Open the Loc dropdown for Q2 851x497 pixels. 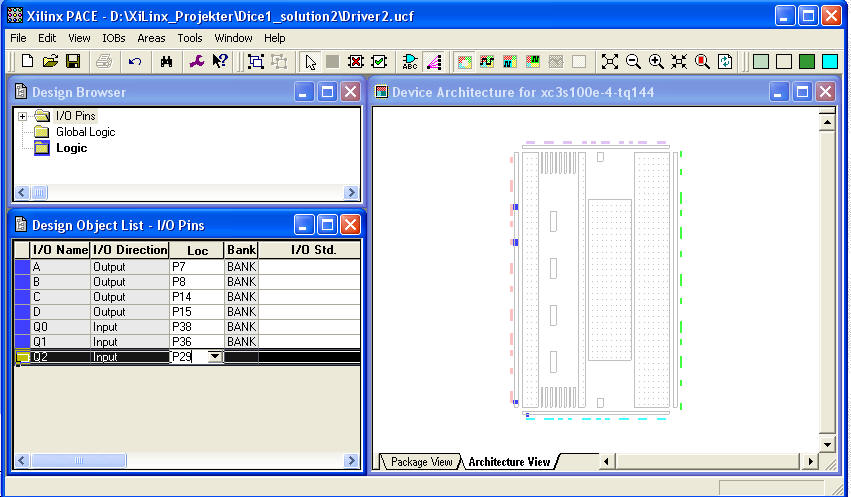(215, 356)
